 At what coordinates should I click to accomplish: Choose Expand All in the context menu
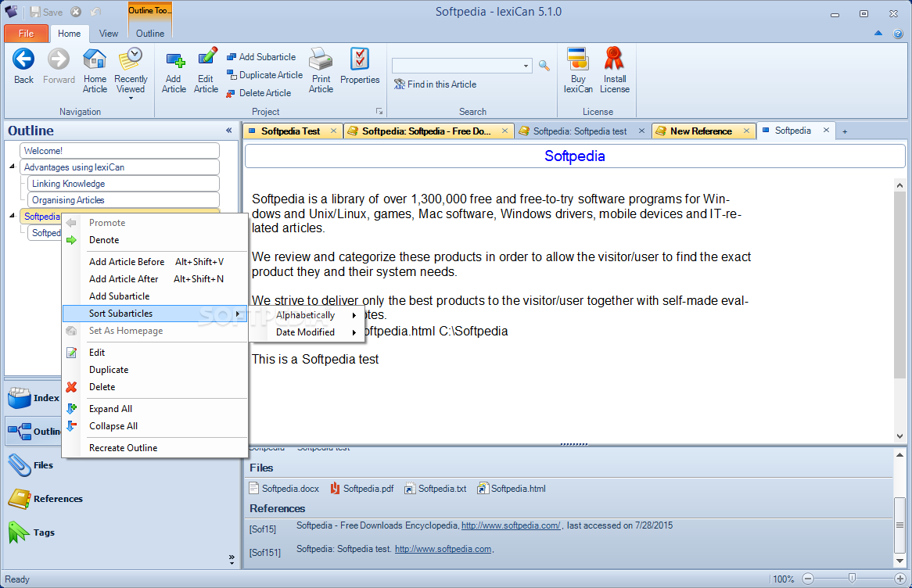pos(155,409)
